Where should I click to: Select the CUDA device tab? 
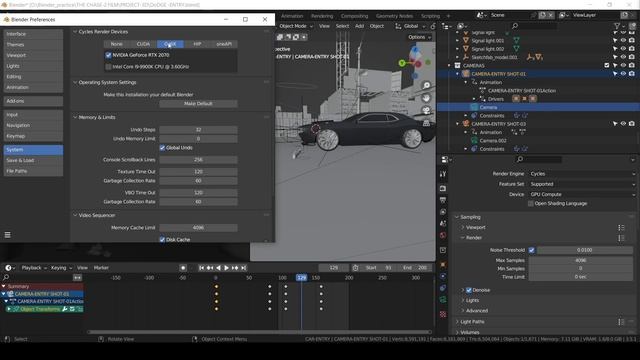click(x=143, y=44)
